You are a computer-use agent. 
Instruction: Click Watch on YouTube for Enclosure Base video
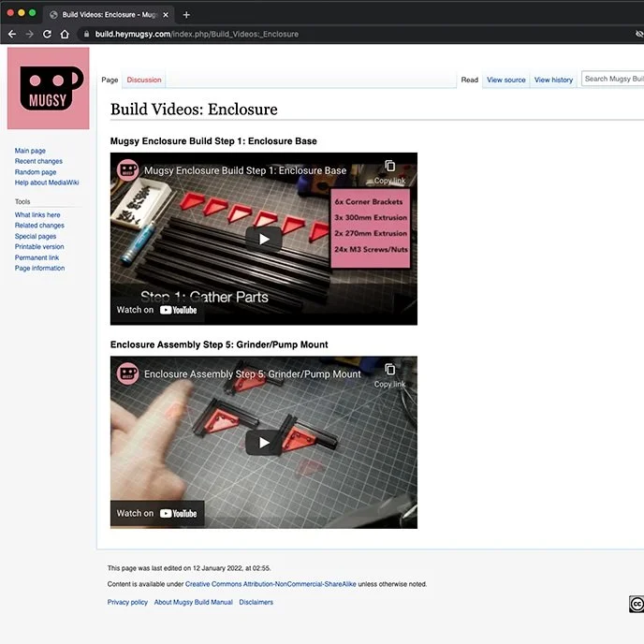coord(157,310)
